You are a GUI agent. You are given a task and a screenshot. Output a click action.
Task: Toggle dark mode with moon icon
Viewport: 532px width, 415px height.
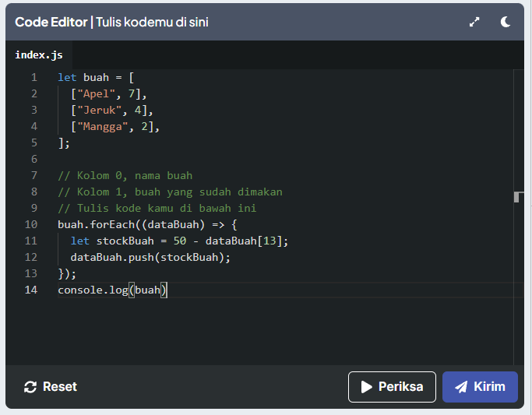tap(506, 23)
